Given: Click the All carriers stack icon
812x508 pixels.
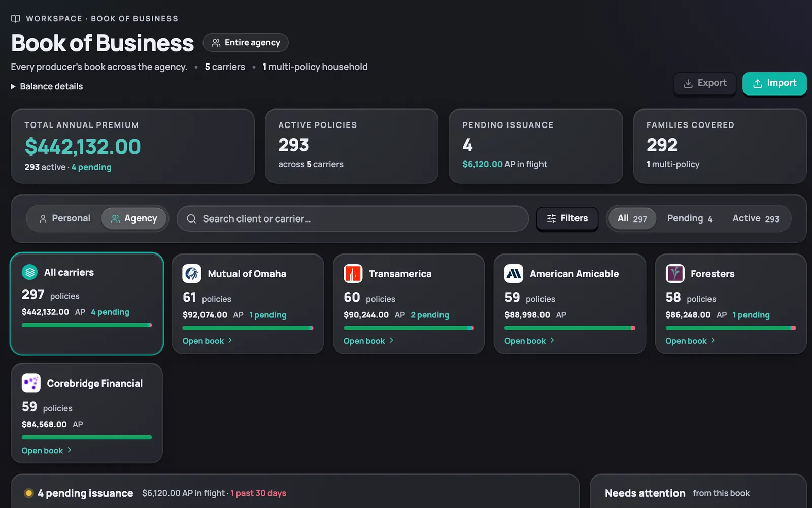Looking at the screenshot, I should pyautogui.click(x=30, y=272).
